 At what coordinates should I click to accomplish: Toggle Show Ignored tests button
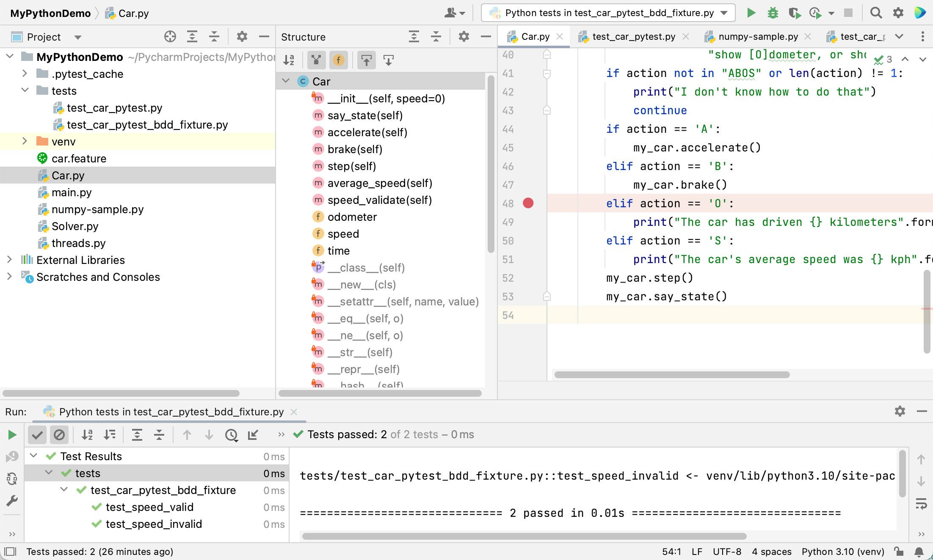(x=59, y=435)
